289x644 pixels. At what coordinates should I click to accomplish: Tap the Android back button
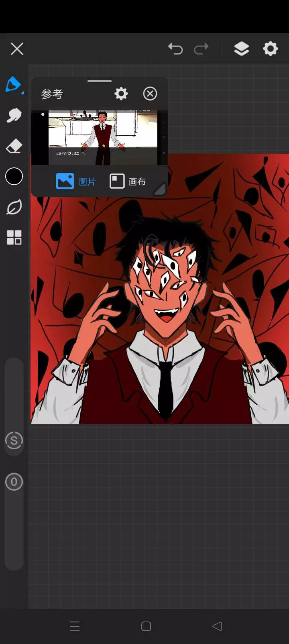(217, 626)
